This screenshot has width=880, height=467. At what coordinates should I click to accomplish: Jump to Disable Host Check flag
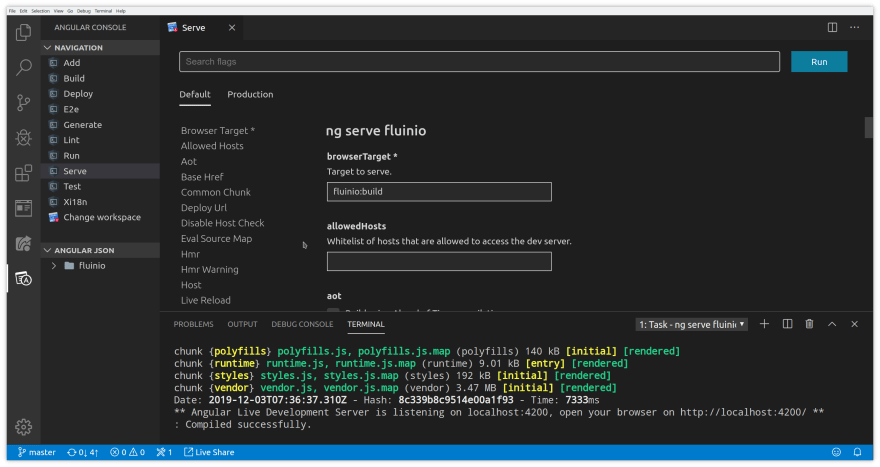pyautogui.click(x=222, y=223)
